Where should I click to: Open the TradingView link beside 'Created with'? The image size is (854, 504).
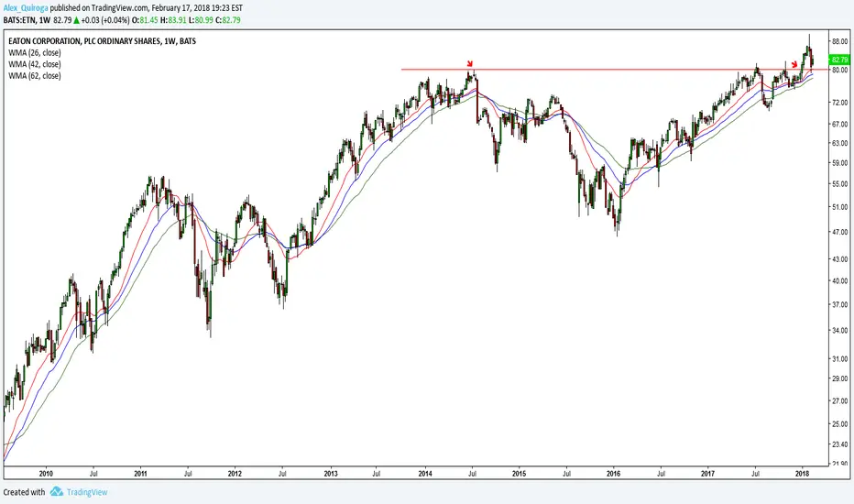[87, 492]
